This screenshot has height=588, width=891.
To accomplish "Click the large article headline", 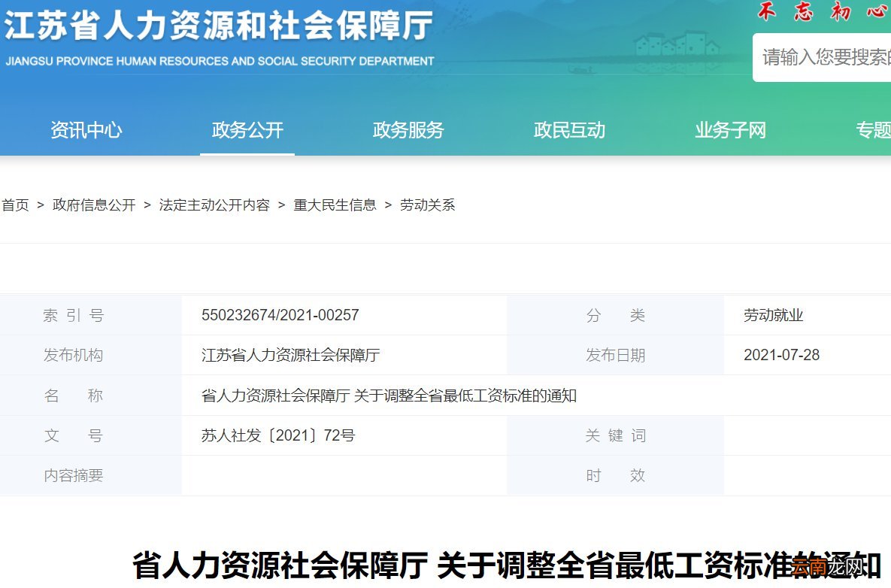I will point(506,565).
